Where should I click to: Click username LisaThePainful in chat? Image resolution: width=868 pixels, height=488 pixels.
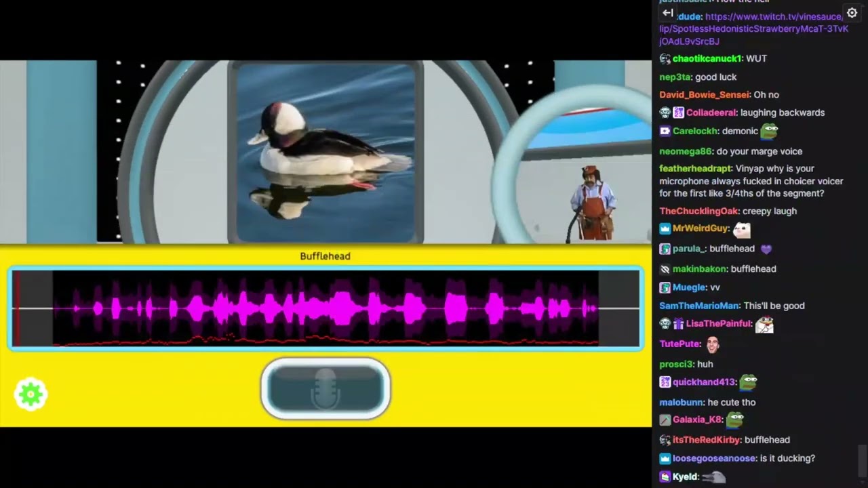[719, 324]
